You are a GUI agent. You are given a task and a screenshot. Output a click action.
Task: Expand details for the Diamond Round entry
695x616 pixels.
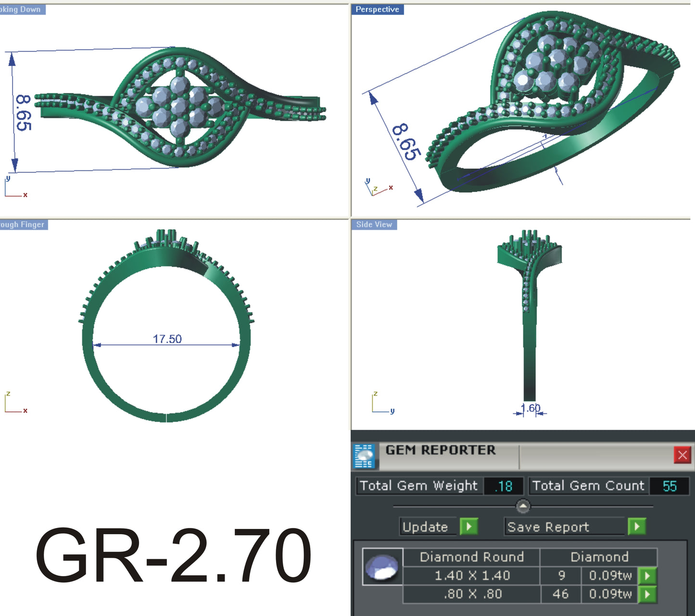click(x=471, y=557)
